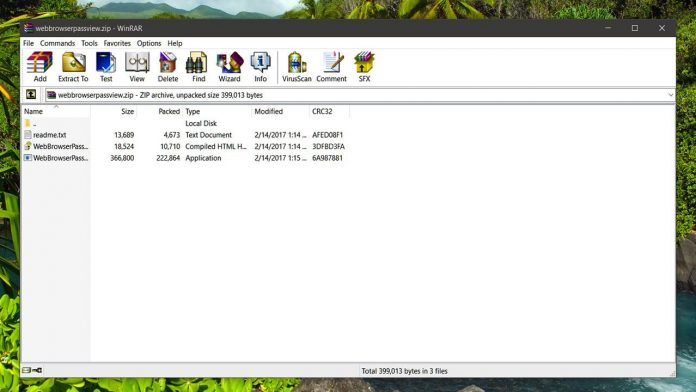Click the drive and key icon in status bar
696x392 pixels.
coord(32,370)
